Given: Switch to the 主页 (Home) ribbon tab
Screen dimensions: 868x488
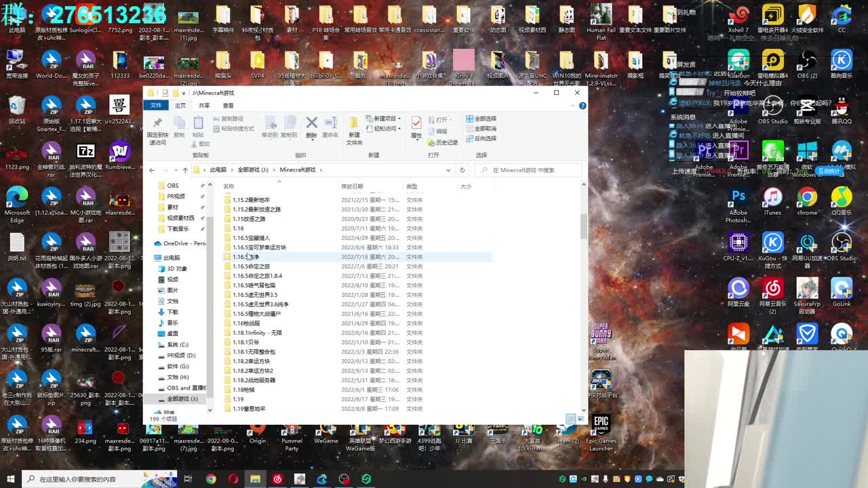Looking at the screenshot, I should point(180,106).
